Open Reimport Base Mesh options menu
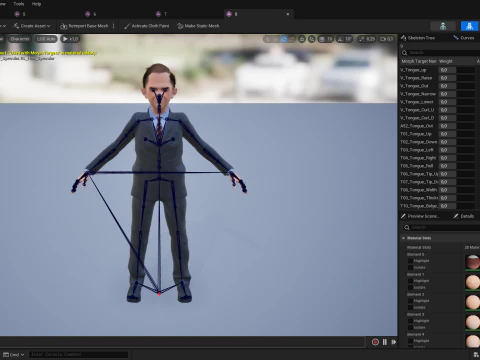The height and width of the screenshot is (360, 480). pyautogui.click(x=114, y=26)
